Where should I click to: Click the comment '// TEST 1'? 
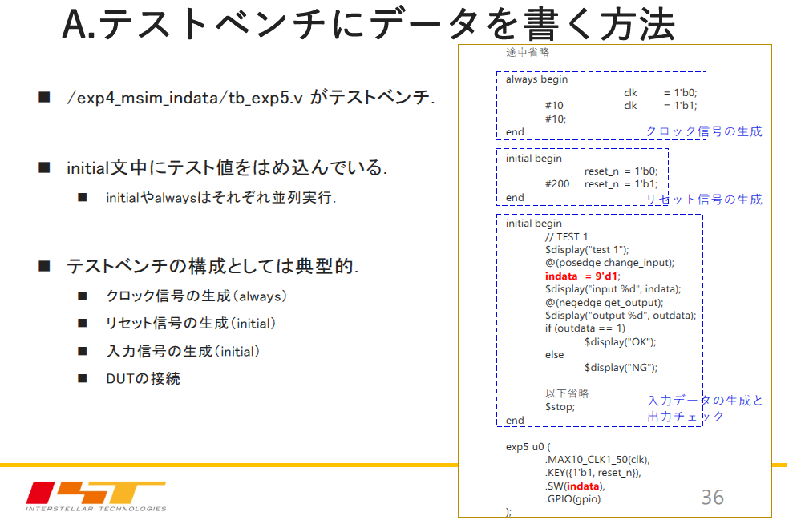[566, 237]
